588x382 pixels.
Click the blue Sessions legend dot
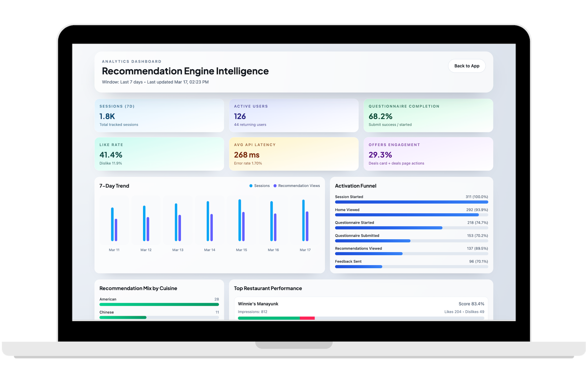pyautogui.click(x=251, y=185)
